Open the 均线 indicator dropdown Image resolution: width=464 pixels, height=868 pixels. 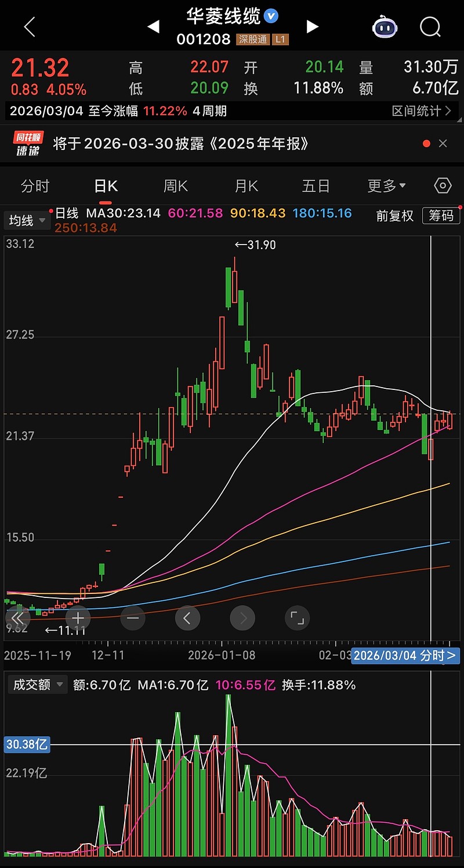pos(27,220)
